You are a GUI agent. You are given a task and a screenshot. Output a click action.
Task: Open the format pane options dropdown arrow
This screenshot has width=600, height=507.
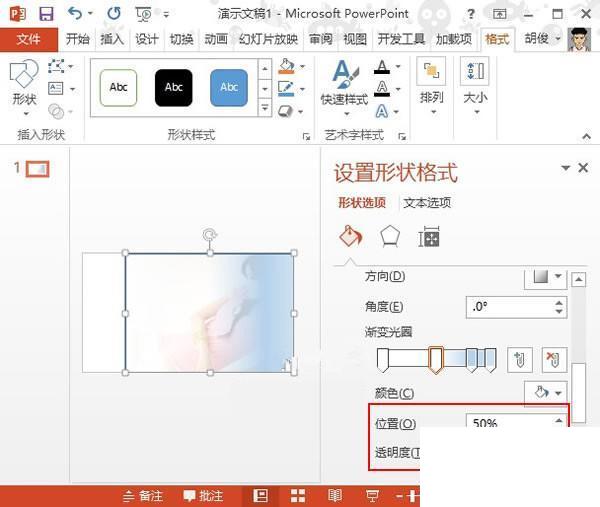[x=565, y=168]
